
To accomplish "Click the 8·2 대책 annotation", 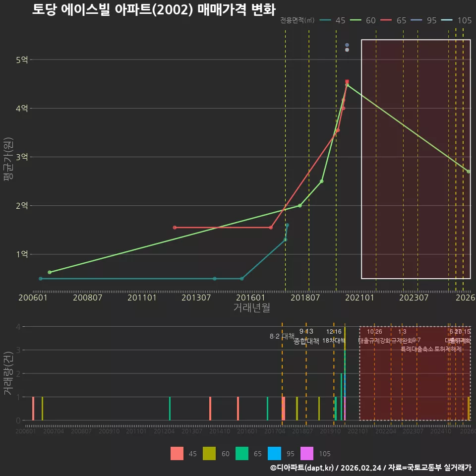I will [282, 336].
